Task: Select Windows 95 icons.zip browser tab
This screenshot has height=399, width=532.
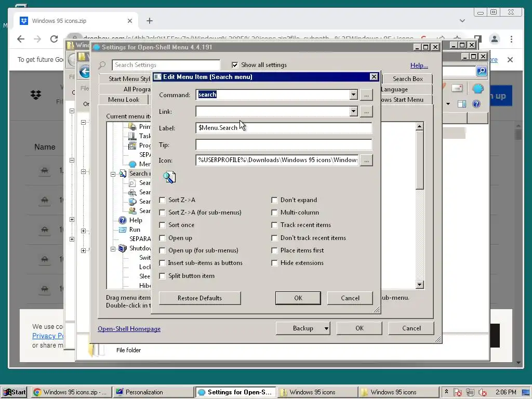Action: tap(77, 21)
